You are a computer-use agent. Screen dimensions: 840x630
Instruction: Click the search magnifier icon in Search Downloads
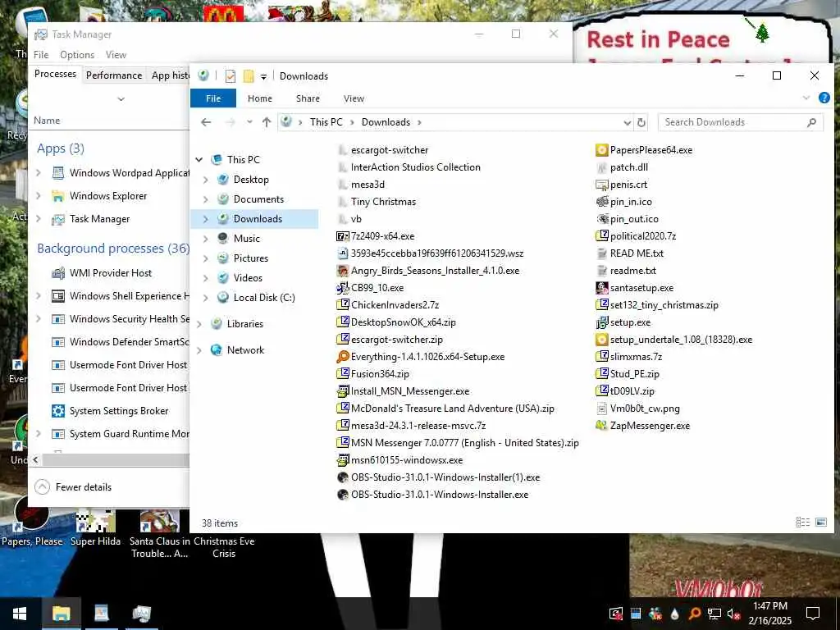click(x=811, y=122)
